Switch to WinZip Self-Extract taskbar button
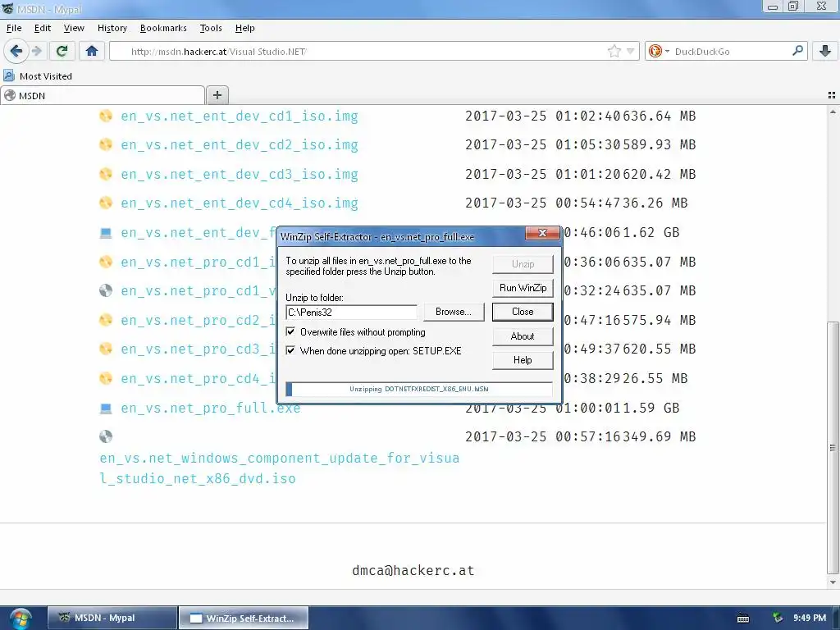 [243, 618]
